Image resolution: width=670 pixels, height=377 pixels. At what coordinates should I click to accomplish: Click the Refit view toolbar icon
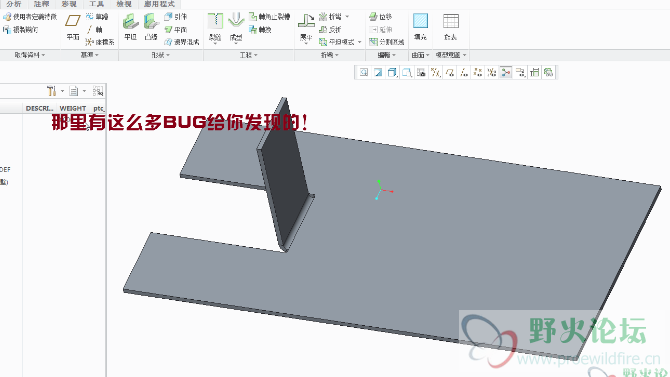tap(364, 73)
